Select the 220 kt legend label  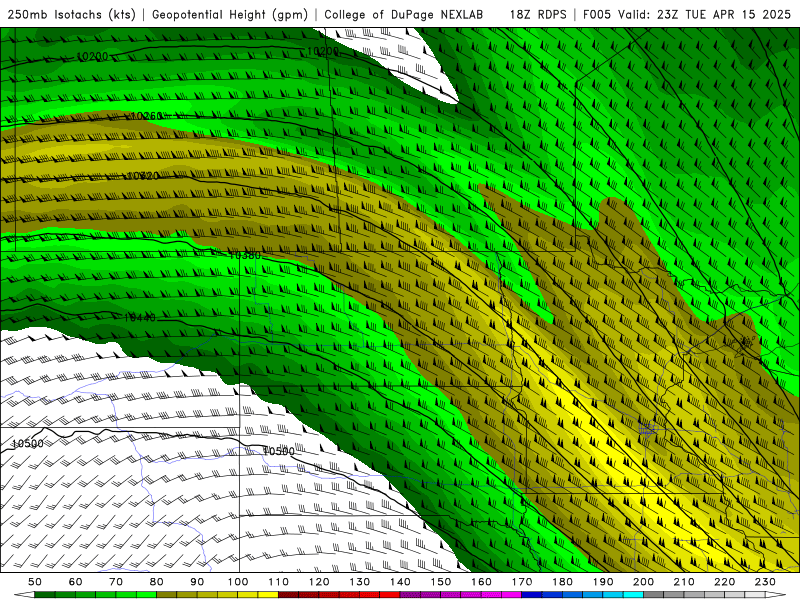[x=724, y=582]
